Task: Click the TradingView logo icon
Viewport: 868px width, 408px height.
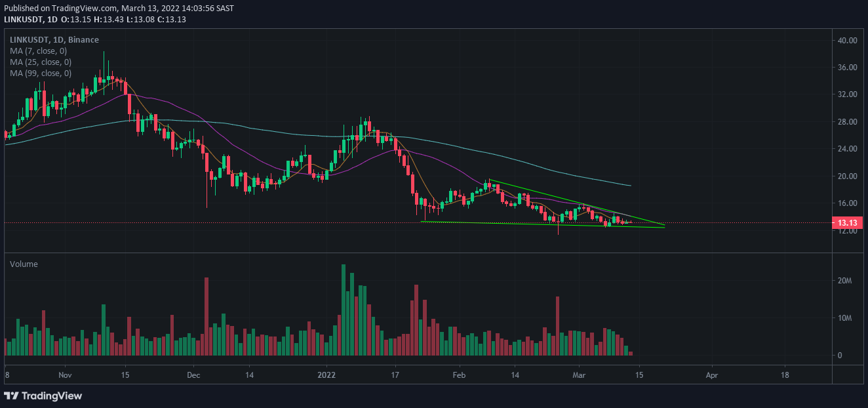Action: tap(11, 396)
